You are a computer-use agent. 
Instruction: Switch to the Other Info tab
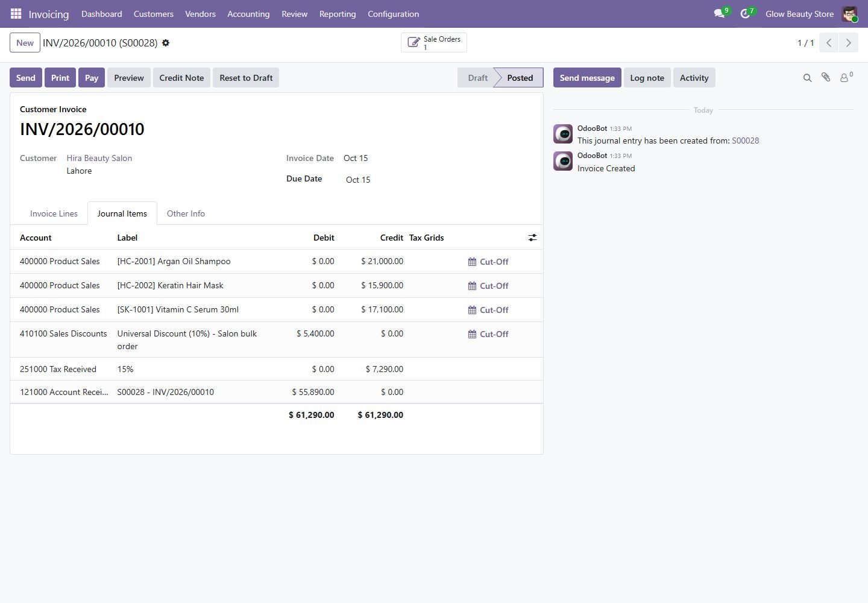[x=186, y=213]
